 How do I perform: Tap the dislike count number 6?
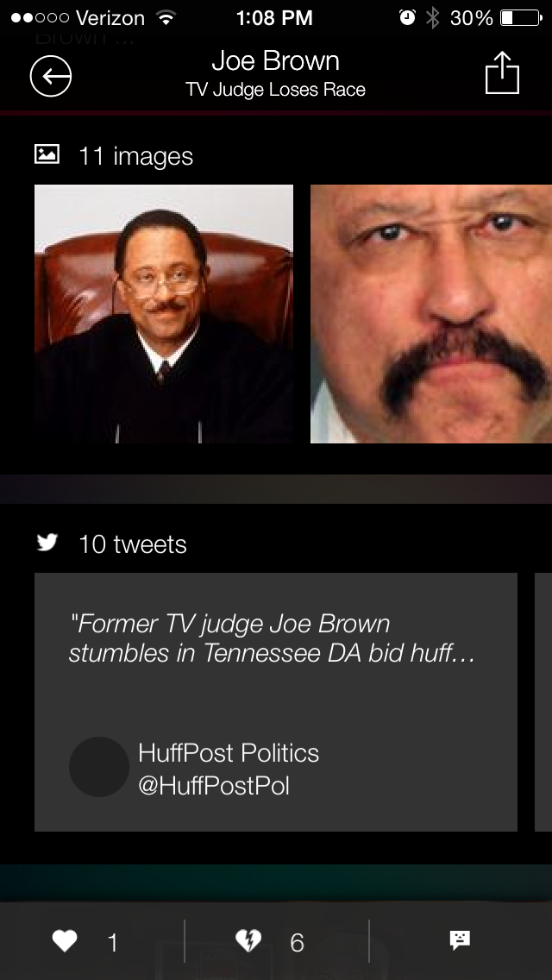297,942
